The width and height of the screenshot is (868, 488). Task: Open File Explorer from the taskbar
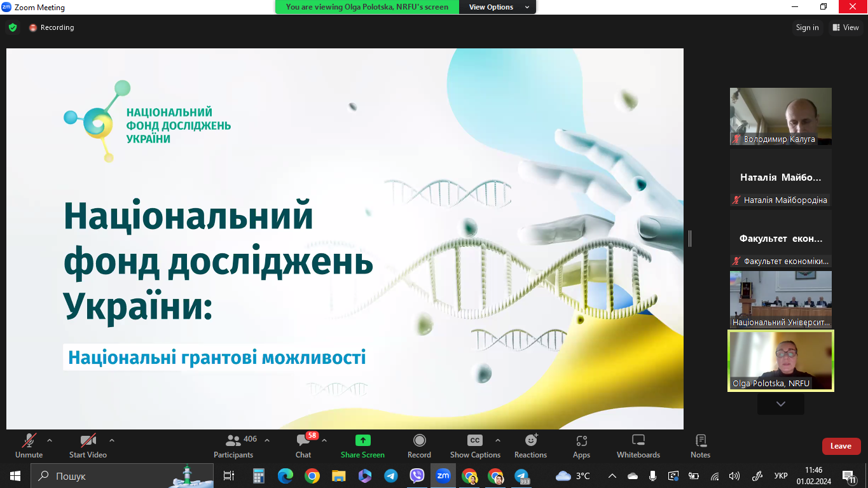point(338,476)
